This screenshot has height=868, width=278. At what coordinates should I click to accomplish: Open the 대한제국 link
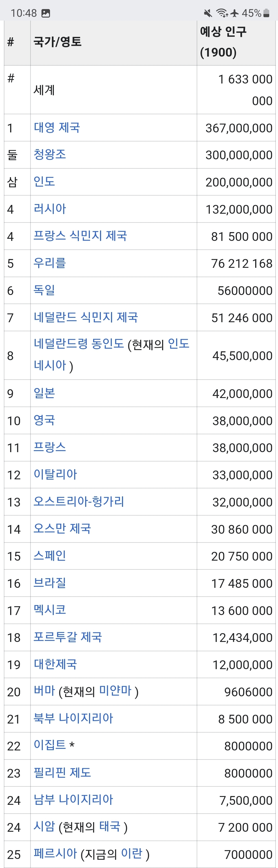[x=55, y=664]
